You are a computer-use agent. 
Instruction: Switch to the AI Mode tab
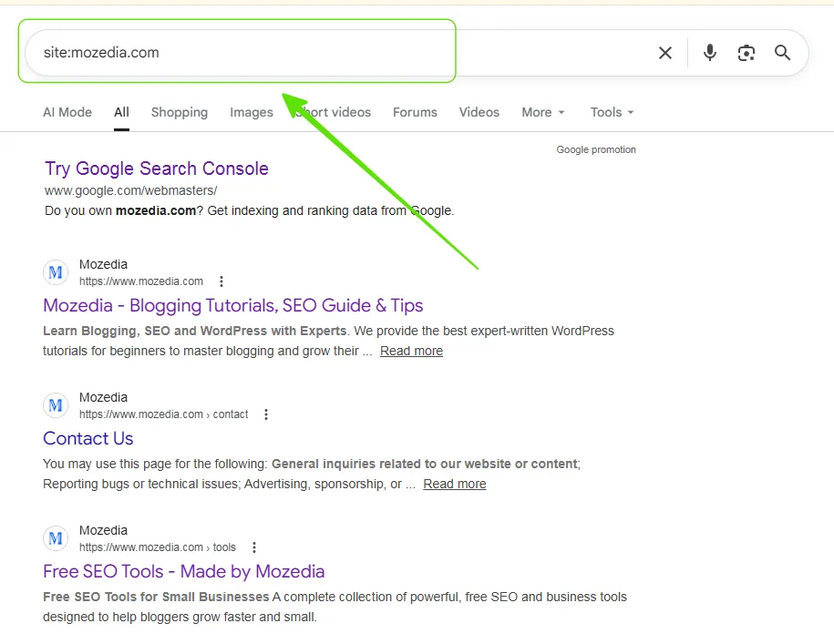67,112
